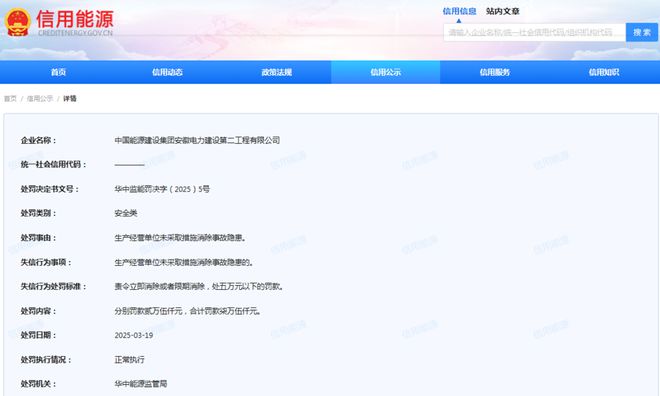Image resolution: width=660 pixels, height=396 pixels.
Task: Go to 首页 in navigation bar
Action: [x=59, y=72]
